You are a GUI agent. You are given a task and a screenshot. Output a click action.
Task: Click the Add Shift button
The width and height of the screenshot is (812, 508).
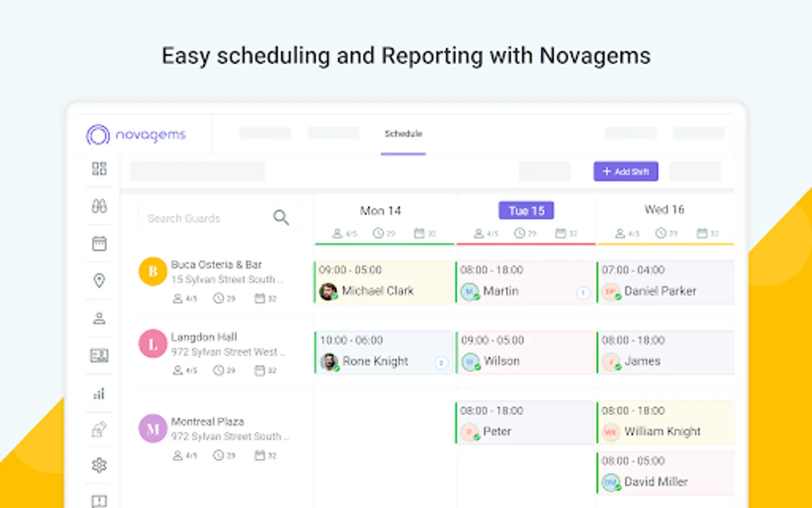[626, 172]
